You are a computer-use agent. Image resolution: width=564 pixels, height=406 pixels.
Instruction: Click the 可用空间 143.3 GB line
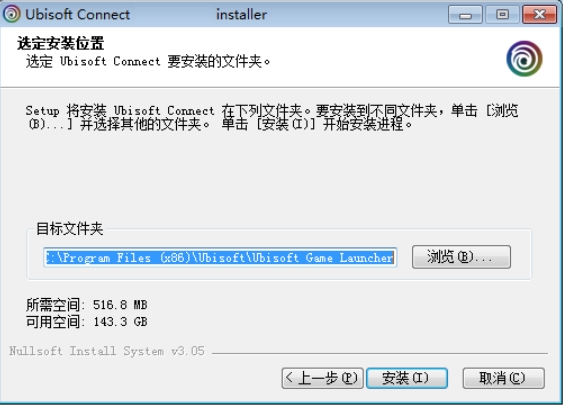tap(86, 321)
